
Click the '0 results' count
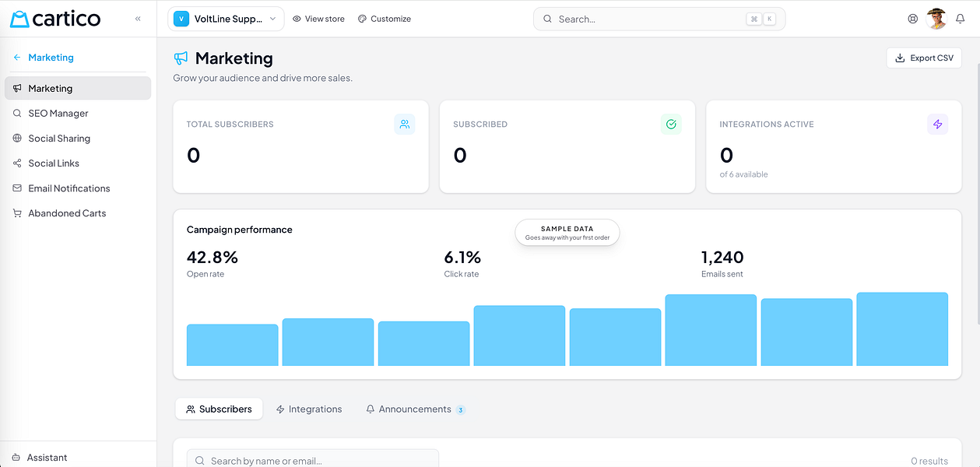929,461
